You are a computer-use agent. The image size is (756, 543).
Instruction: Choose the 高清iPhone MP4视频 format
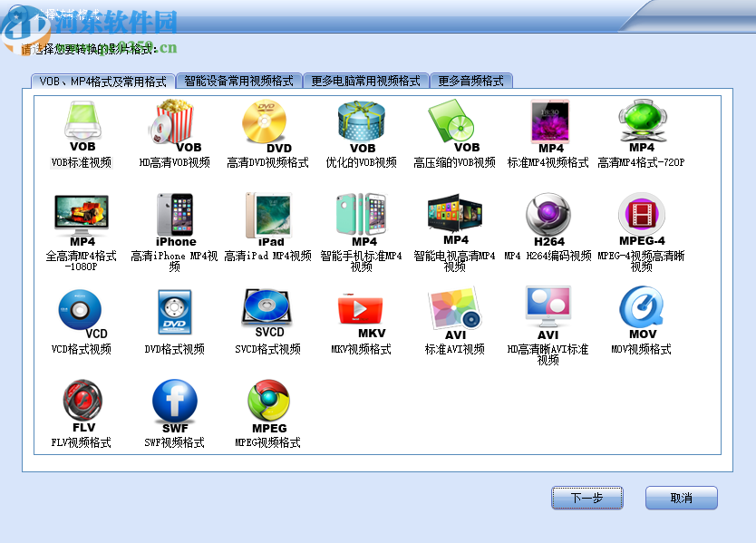(175, 216)
